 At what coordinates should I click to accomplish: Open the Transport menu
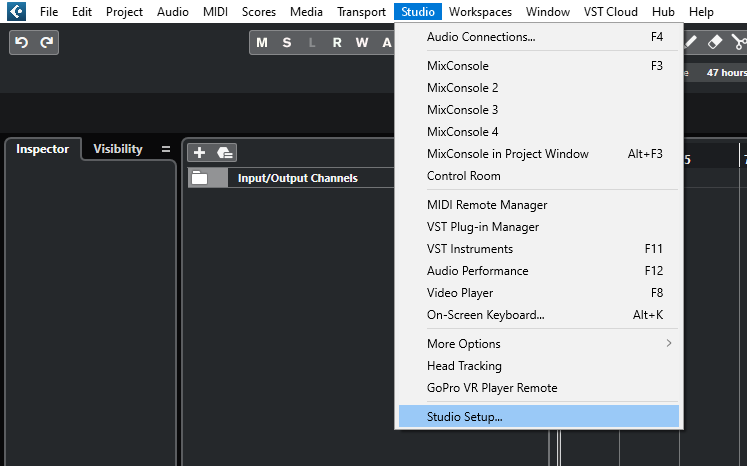pos(362,11)
